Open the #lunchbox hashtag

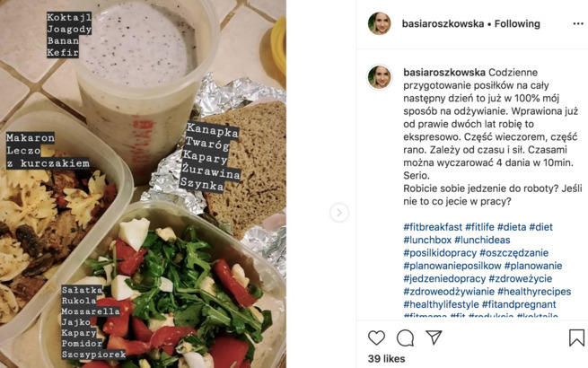[427, 240]
